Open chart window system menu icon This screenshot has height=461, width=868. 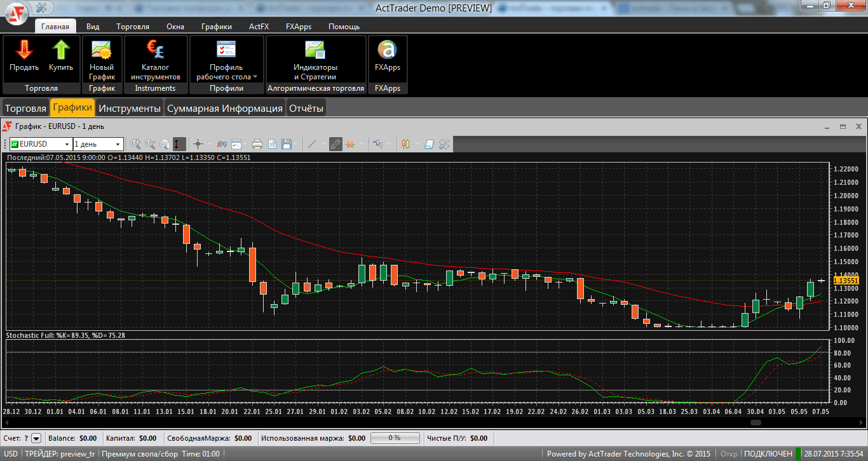[8, 126]
